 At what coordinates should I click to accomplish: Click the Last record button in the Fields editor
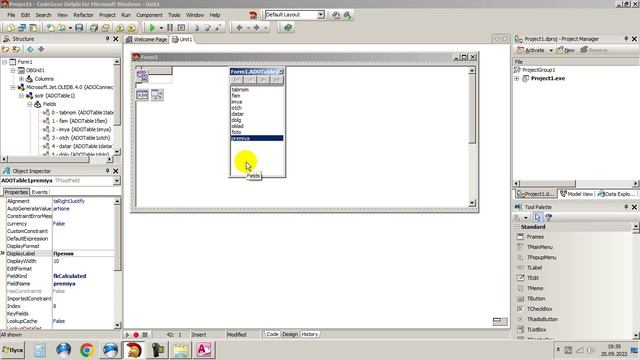click(277, 80)
